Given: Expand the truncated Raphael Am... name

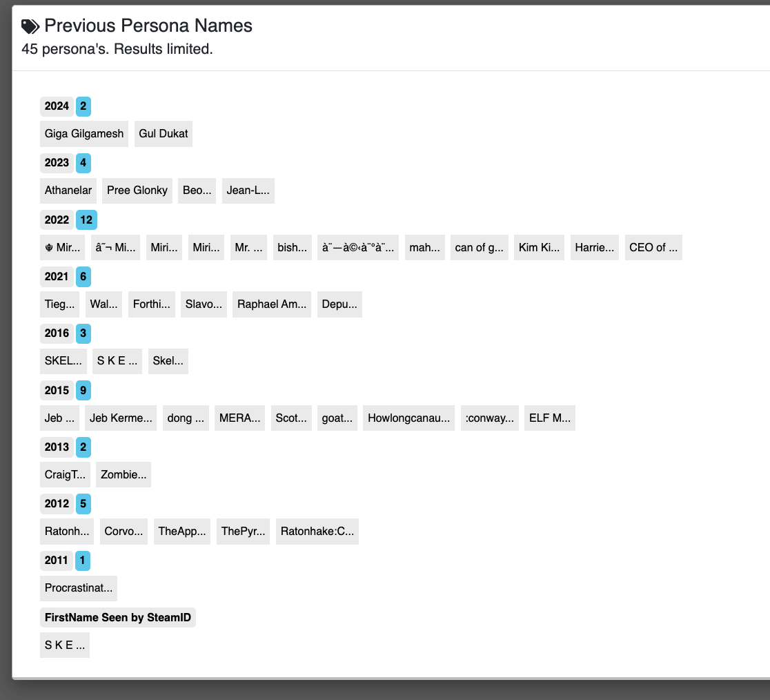Looking at the screenshot, I should coord(272,304).
